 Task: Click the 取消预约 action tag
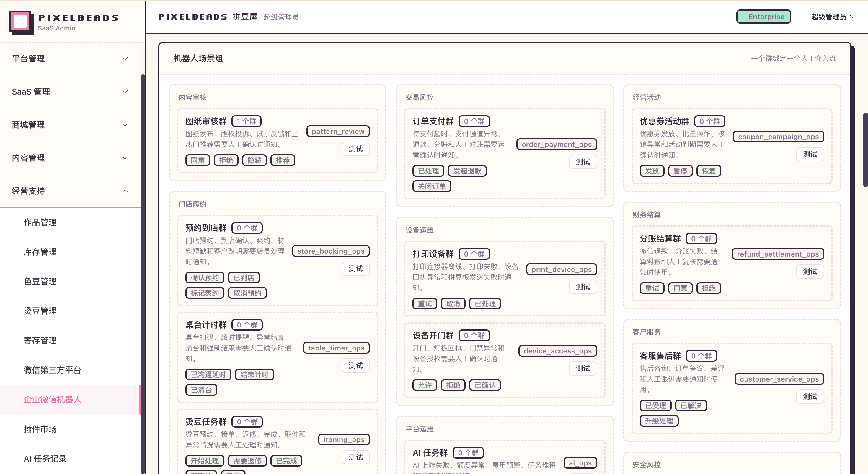[247, 293]
